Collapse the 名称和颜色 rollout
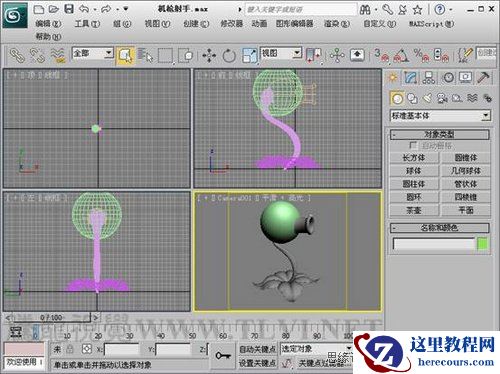The width and height of the screenshot is (500, 374). 440,228
